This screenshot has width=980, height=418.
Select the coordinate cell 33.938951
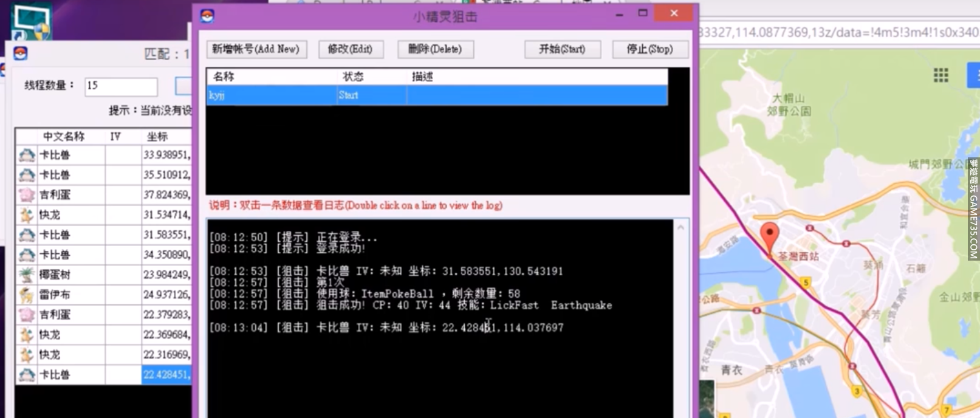coord(166,156)
